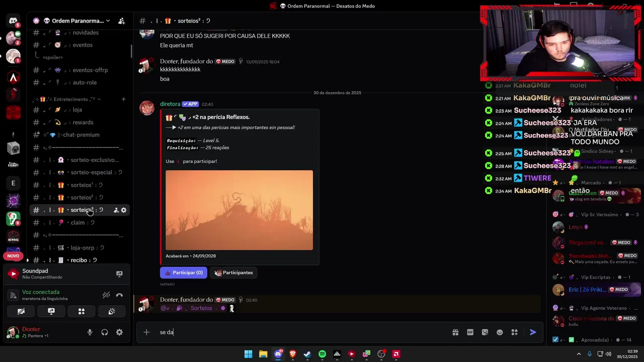
Task: Focus the message input containing 'se da'
Action: 302,332
